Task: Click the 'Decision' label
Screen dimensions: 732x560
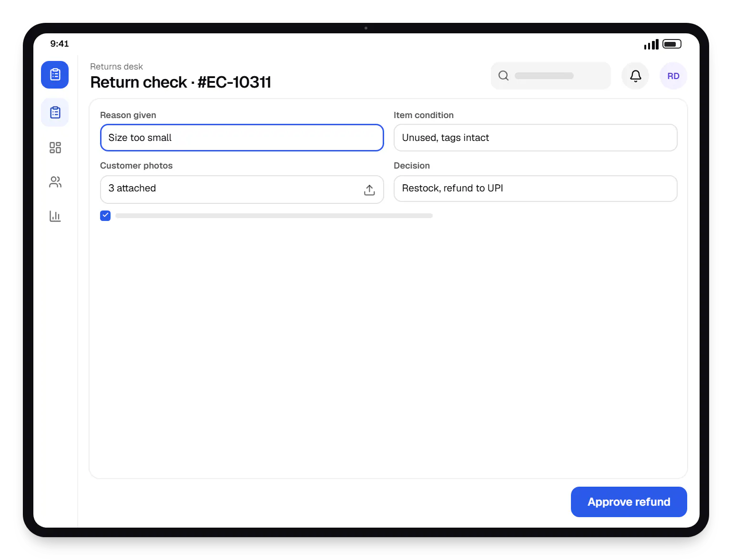Action: pos(412,166)
